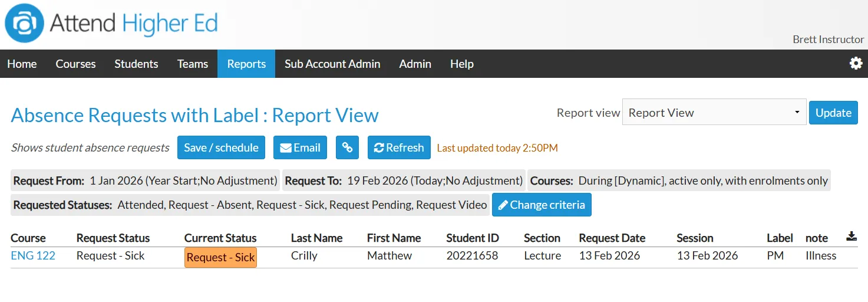Click the Courses criteria chip

679,180
